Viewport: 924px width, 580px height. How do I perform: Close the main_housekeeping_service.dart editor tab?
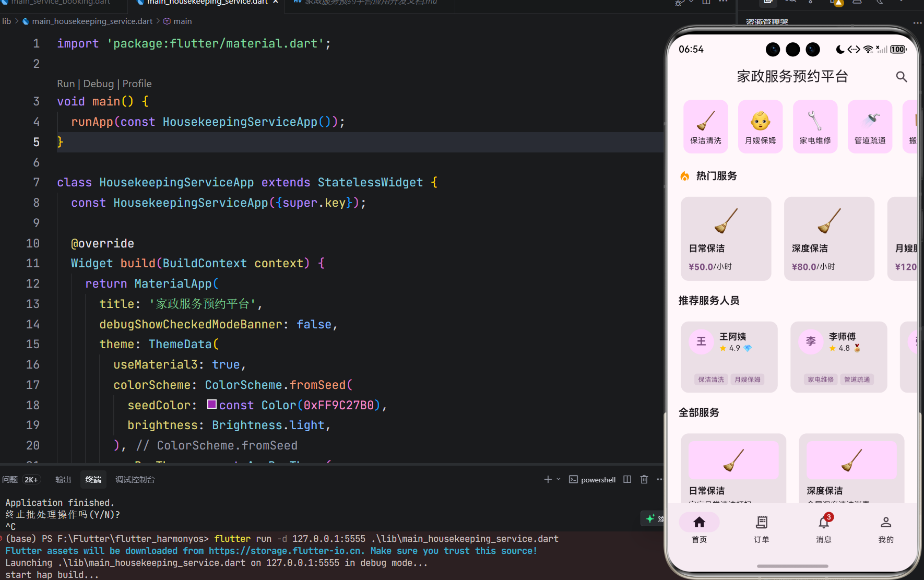coord(276,2)
